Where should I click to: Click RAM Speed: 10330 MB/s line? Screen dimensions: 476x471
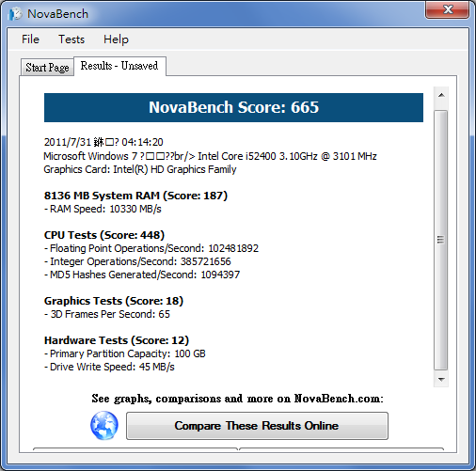click(103, 209)
